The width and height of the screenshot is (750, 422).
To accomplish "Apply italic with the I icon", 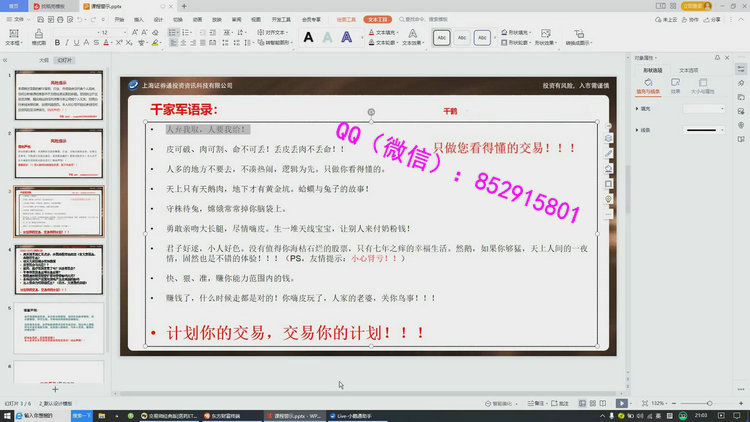I will pos(68,43).
